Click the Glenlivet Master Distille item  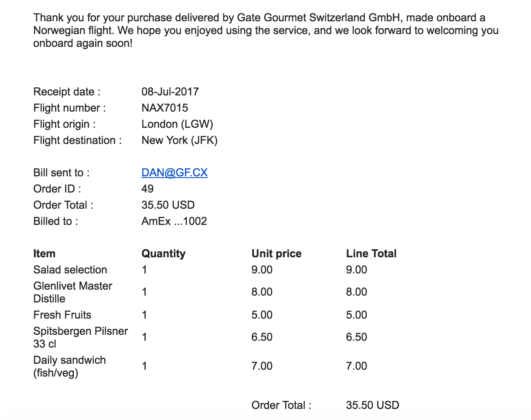click(72, 292)
